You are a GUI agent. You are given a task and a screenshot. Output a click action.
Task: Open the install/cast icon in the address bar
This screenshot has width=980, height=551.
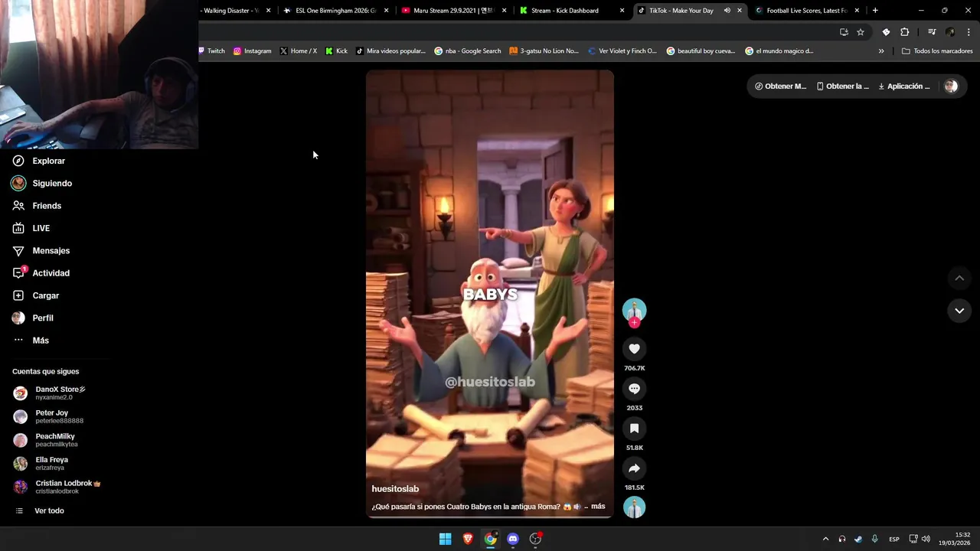[x=844, y=32]
